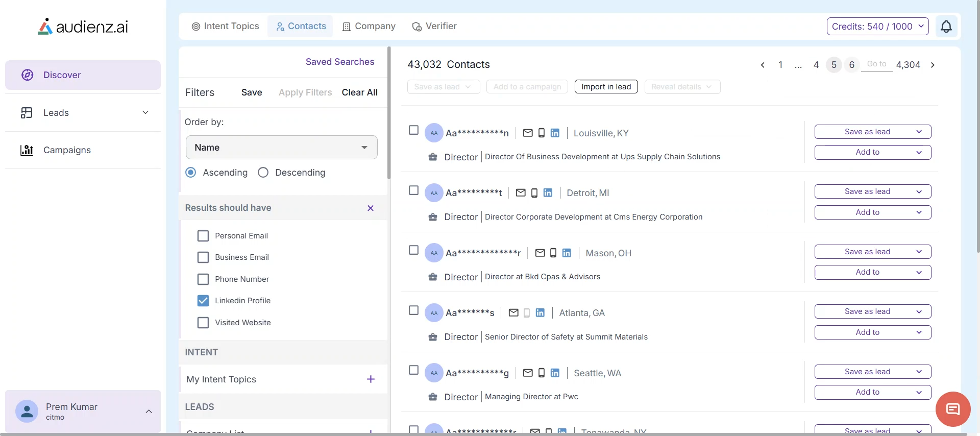Enable the Phone Number filter
The image size is (980, 436).
tap(203, 279)
